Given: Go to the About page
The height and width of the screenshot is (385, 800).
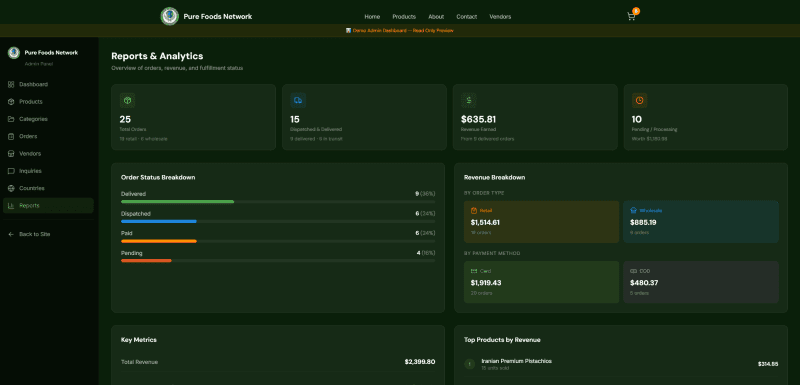Looking at the screenshot, I should click(x=436, y=17).
